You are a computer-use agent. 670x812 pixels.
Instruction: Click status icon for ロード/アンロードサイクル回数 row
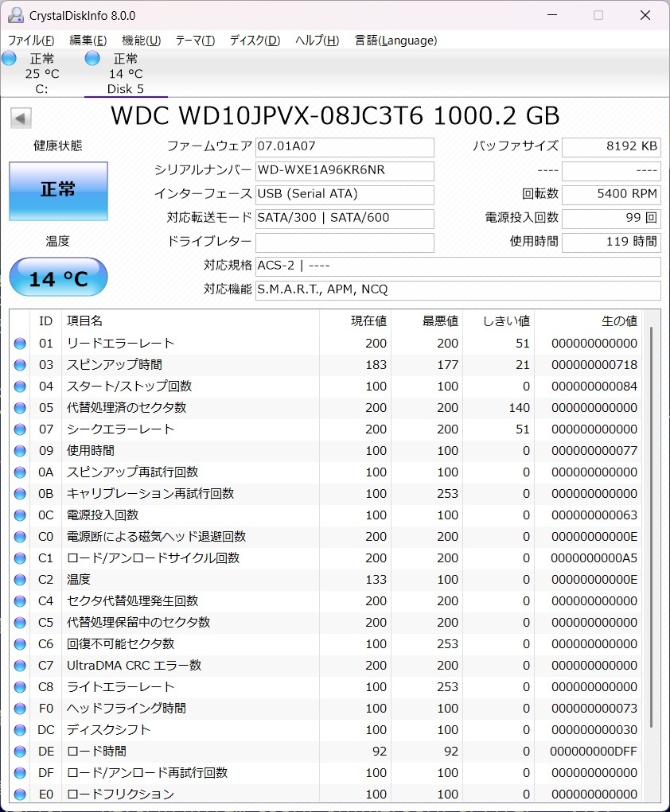[x=20, y=558]
